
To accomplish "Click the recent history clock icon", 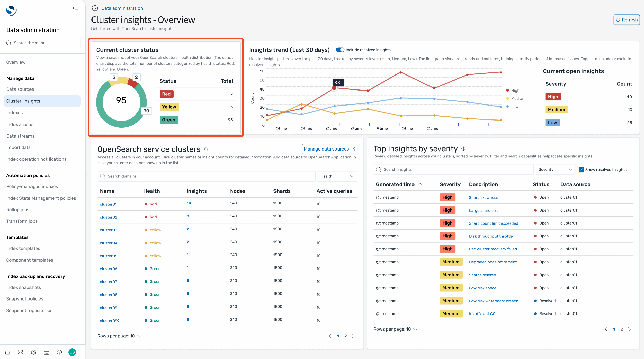I will (95, 8).
